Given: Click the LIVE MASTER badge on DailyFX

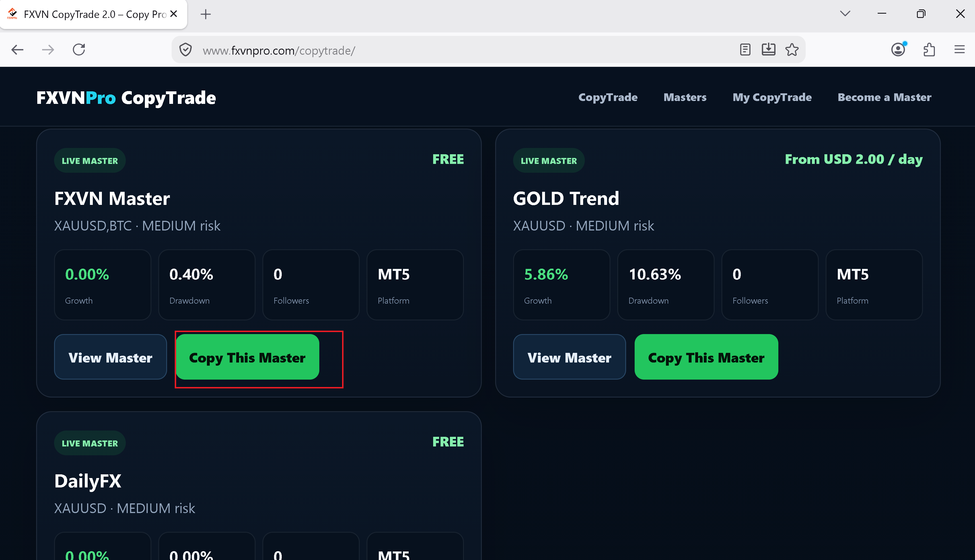Looking at the screenshot, I should pyautogui.click(x=90, y=443).
